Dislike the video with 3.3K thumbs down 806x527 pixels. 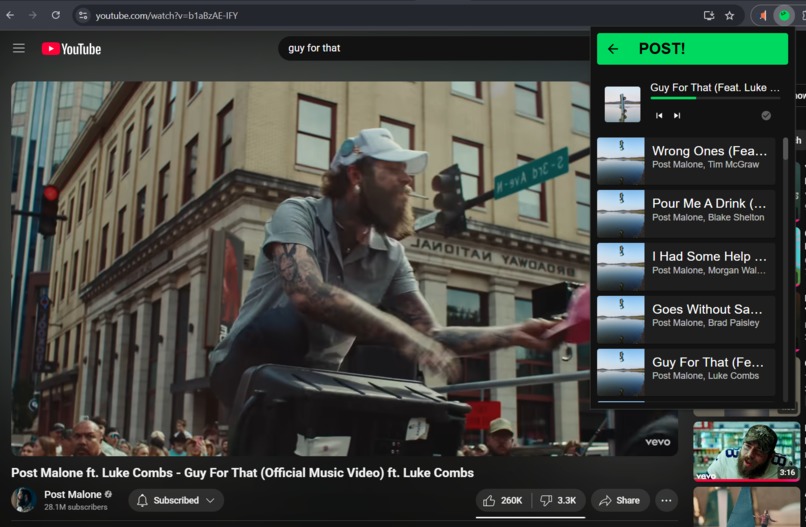(x=559, y=500)
